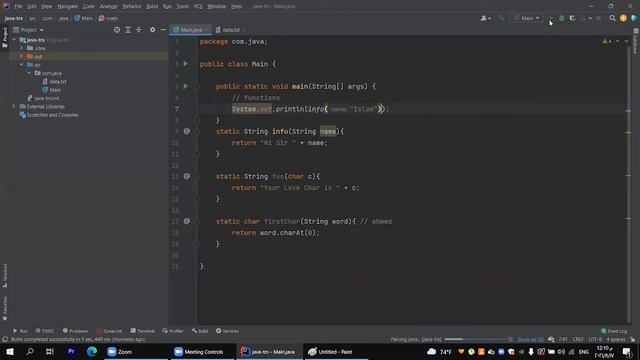Viewport: 640px width, 360px height.
Task: Open Premiere Pro from taskbar
Action: pos(71,351)
